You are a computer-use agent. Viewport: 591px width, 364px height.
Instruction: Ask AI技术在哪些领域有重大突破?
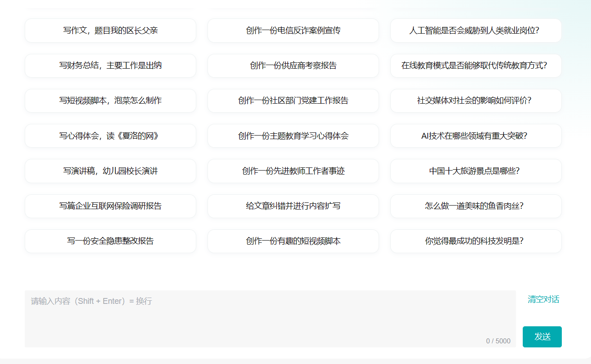tap(476, 136)
